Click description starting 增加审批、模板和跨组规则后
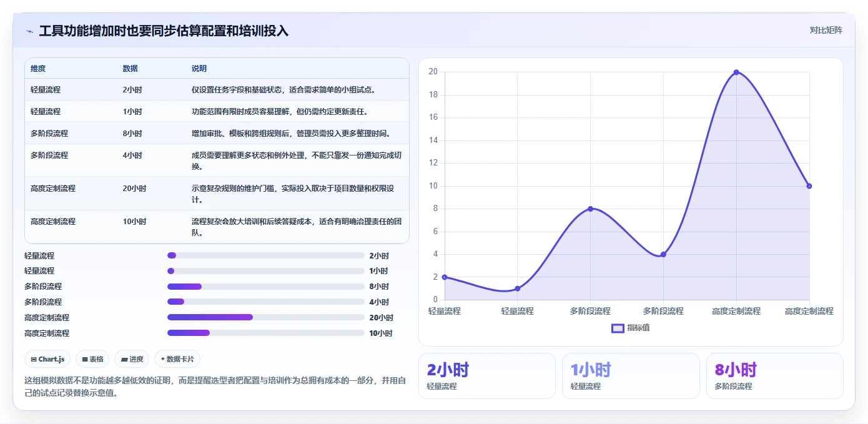 291,134
